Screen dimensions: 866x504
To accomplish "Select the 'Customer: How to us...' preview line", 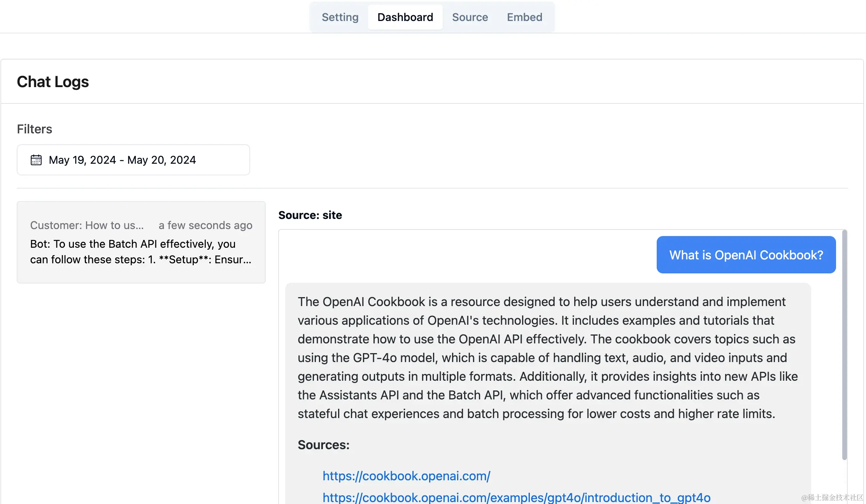I will 87,225.
